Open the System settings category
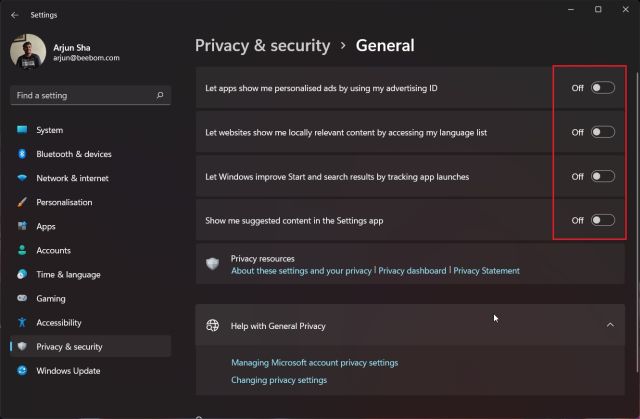Image resolution: width=640 pixels, height=419 pixels. [90, 130]
